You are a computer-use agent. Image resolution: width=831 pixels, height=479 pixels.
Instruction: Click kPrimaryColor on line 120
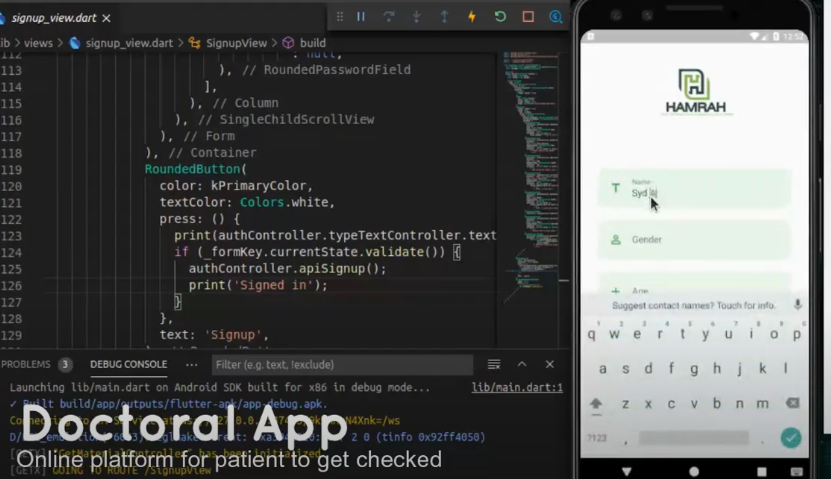point(259,186)
